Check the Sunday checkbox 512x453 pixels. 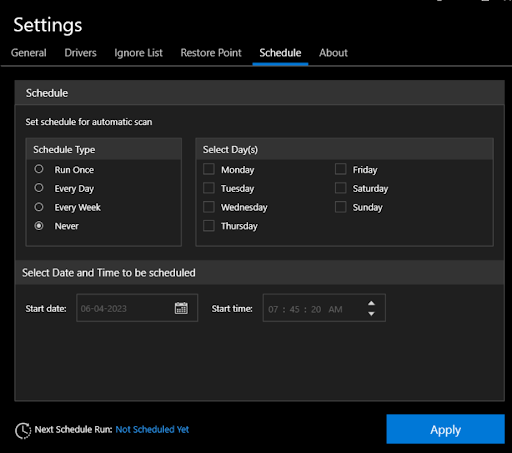[x=340, y=207]
